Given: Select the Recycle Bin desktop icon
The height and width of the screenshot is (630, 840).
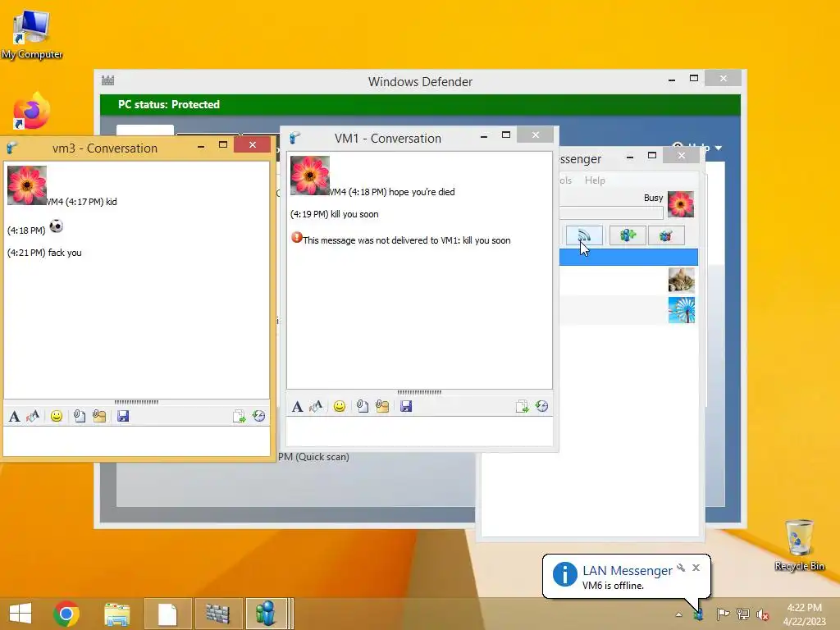Looking at the screenshot, I should pyautogui.click(x=799, y=545).
